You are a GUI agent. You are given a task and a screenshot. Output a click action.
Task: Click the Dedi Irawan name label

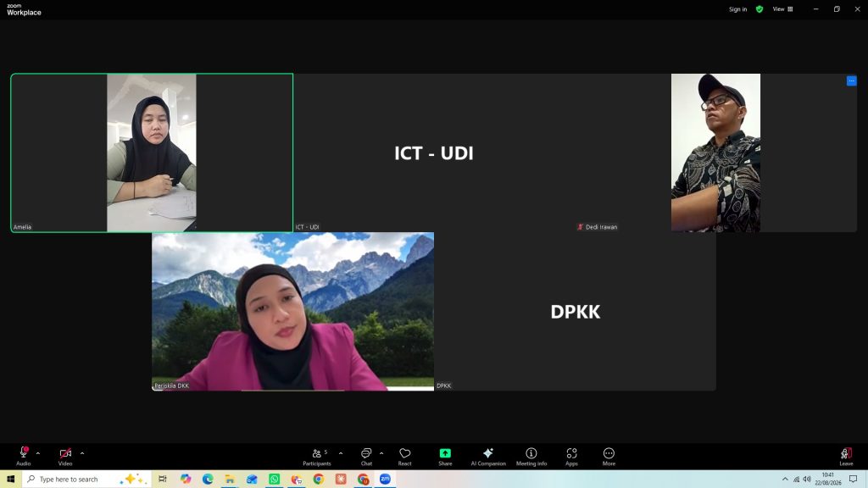(601, 227)
